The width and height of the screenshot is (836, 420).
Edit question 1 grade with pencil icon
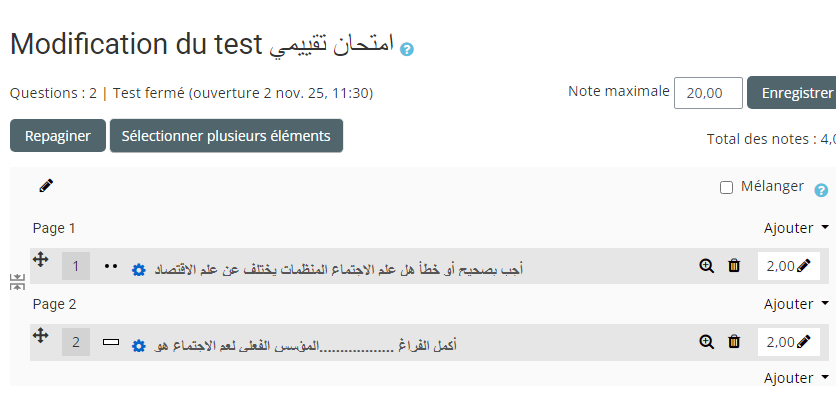coord(804,266)
